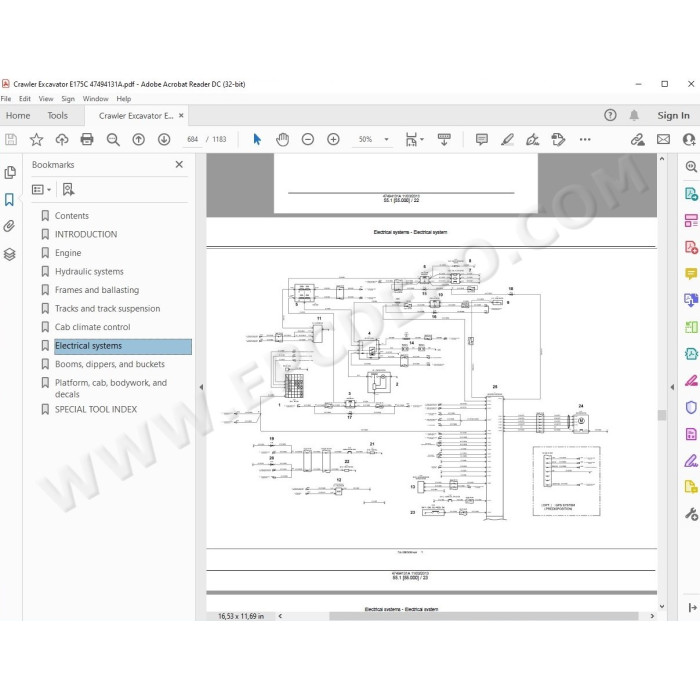Open the Help menu

(124, 99)
